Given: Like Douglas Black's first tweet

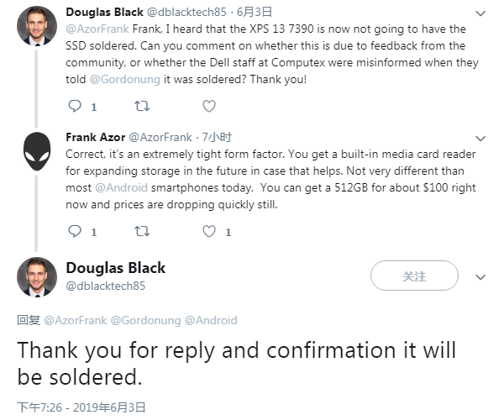Looking at the screenshot, I should 209,107.
